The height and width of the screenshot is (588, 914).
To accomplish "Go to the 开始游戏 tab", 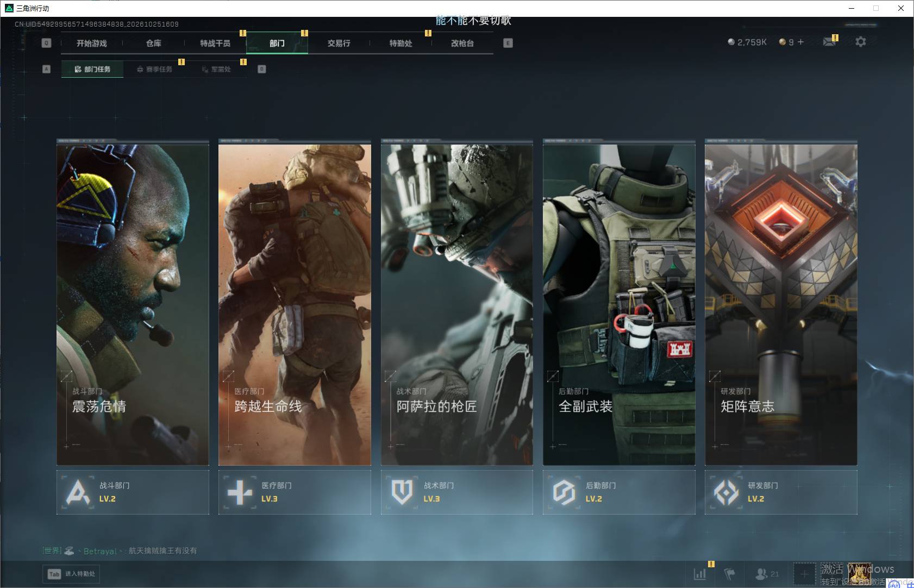I will coord(92,43).
